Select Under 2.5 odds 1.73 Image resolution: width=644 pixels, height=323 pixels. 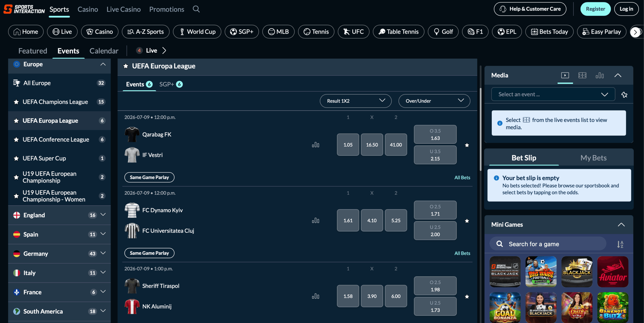pyautogui.click(x=435, y=306)
